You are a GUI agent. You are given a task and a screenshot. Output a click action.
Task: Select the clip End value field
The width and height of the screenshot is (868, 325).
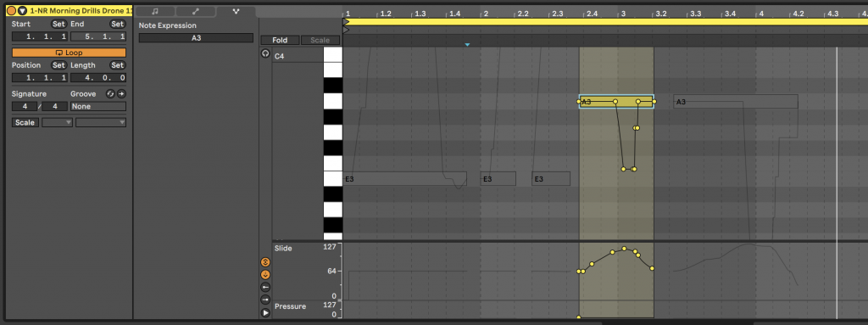[x=98, y=36]
